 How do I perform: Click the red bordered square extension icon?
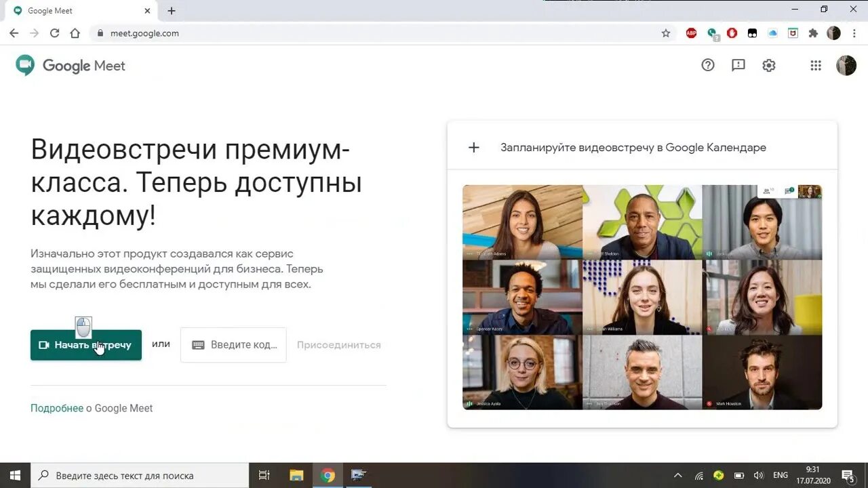click(793, 33)
